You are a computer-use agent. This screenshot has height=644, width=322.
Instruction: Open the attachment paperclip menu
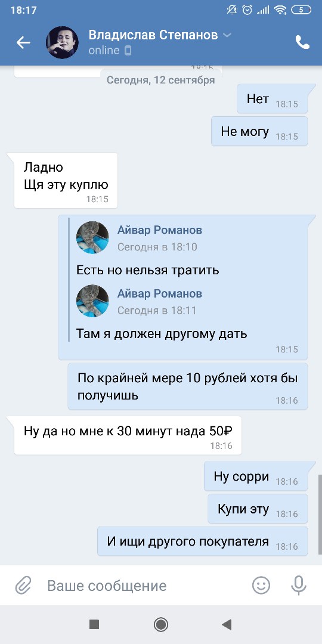(23, 586)
